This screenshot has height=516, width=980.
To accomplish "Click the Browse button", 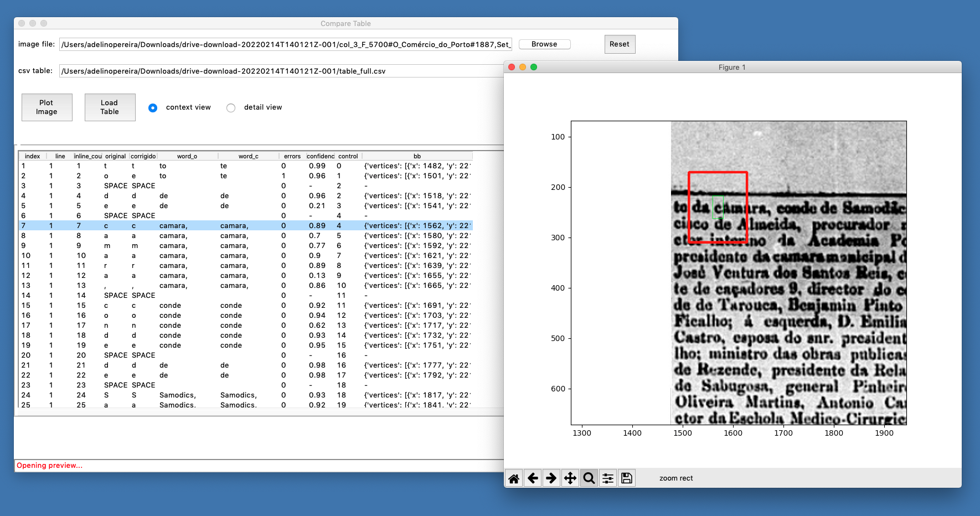I will [544, 44].
